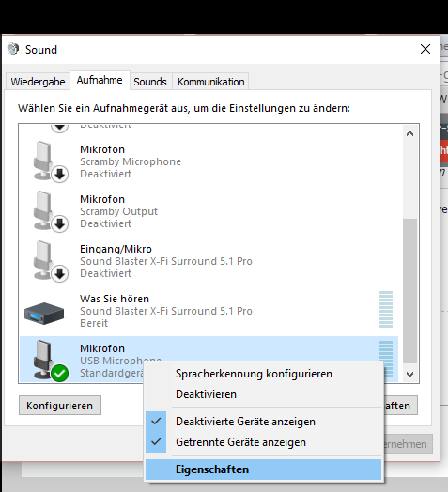Screen dimensions: 448x492
Task: Click the USB Microphone default device icon
Action: click(x=50, y=361)
